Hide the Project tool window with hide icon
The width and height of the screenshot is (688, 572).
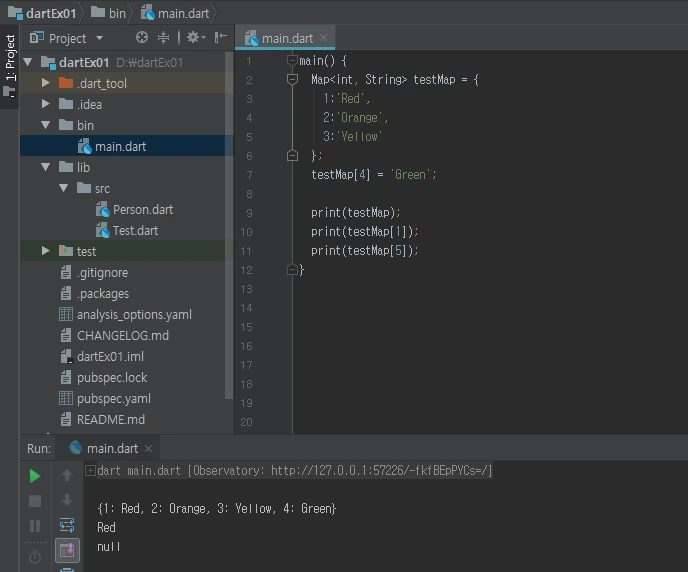[x=220, y=37]
